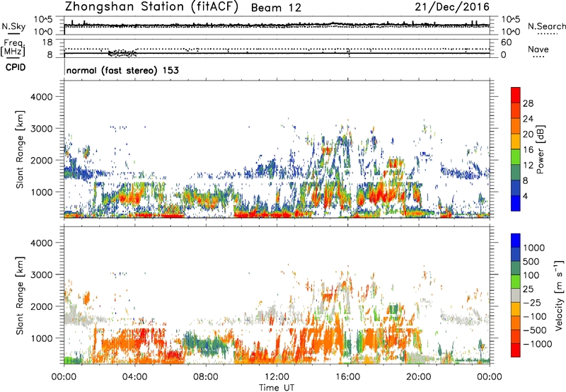This screenshot has width=566, height=392.
Task: Click the '16:00' time axis label
Action: (347, 377)
